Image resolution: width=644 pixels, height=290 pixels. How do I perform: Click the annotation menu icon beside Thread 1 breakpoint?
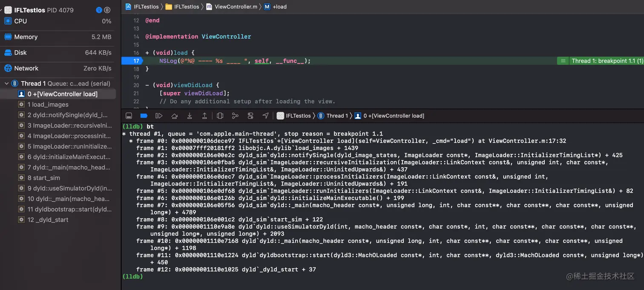pos(563,61)
